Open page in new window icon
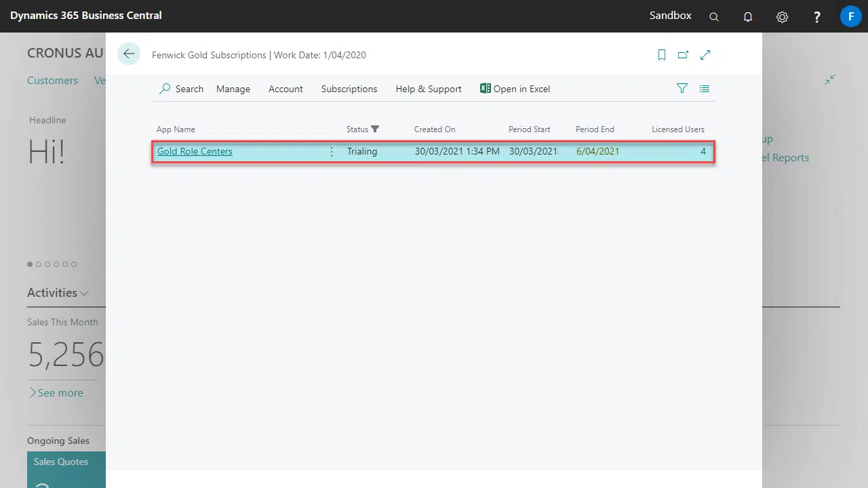The width and height of the screenshot is (868, 488). (683, 55)
